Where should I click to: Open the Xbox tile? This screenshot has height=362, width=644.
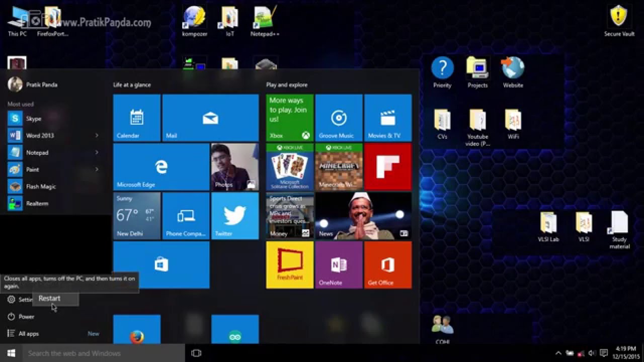click(290, 118)
